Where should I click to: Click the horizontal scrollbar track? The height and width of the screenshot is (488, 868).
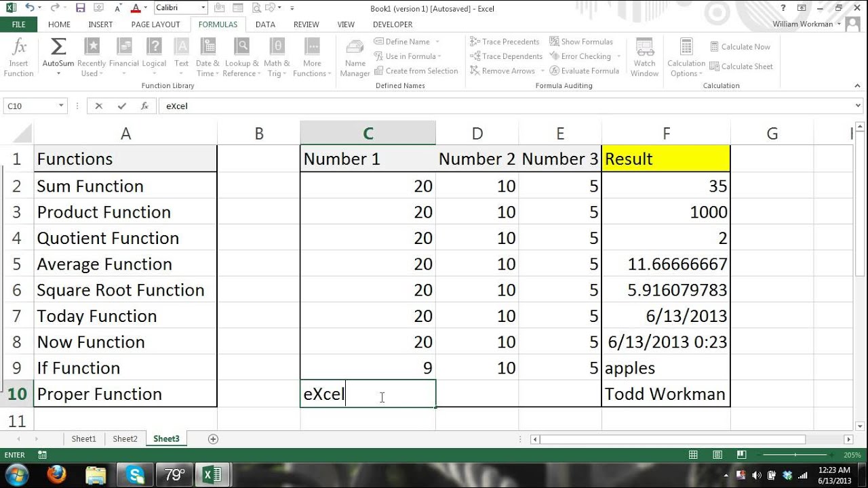pyautogui.click(x=824, y=439)
